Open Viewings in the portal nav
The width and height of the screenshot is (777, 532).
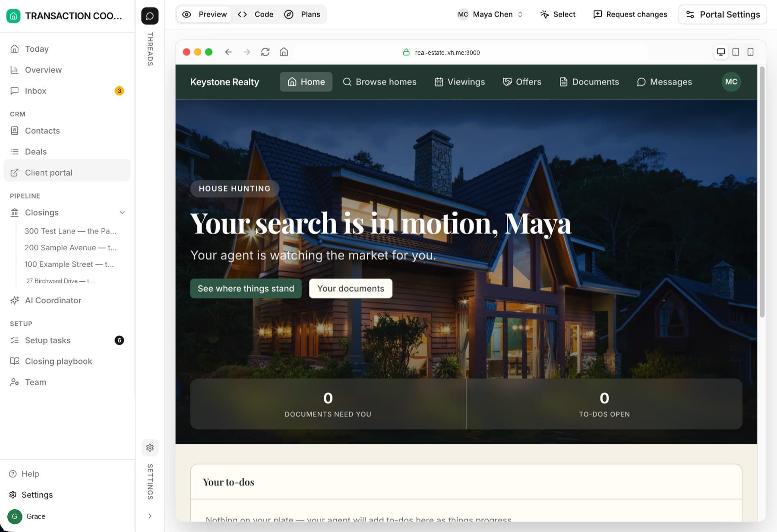[x=459, y=82]
